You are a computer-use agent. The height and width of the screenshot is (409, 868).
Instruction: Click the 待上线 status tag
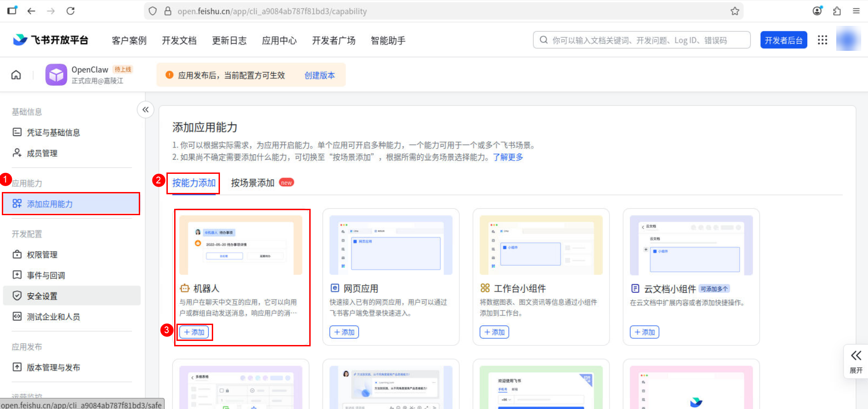(123, 69)
